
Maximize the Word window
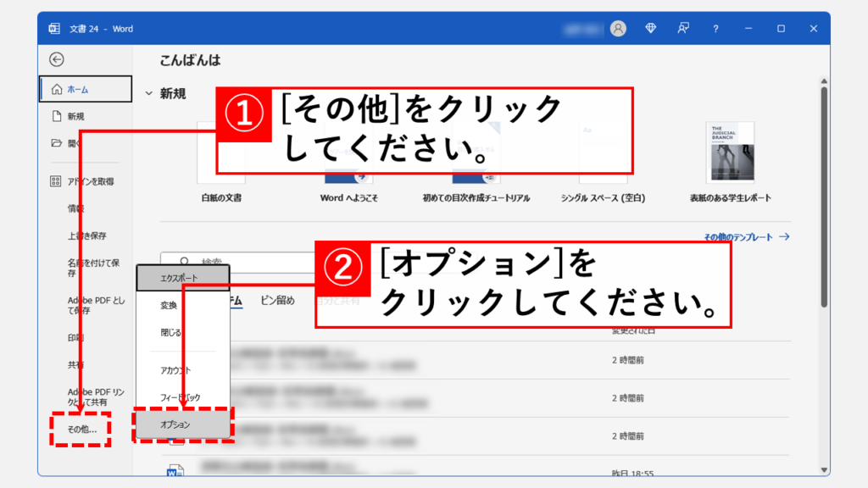click(x=781, y=28)
